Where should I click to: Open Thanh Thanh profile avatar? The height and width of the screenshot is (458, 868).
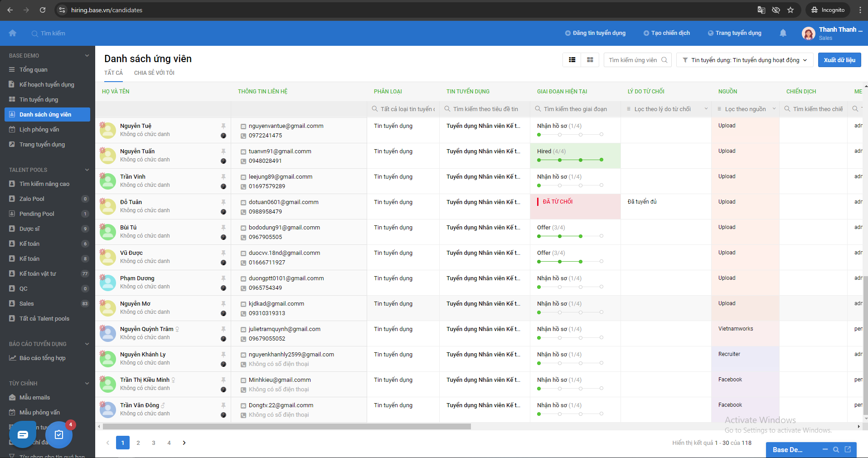click(x=808, y=33)
